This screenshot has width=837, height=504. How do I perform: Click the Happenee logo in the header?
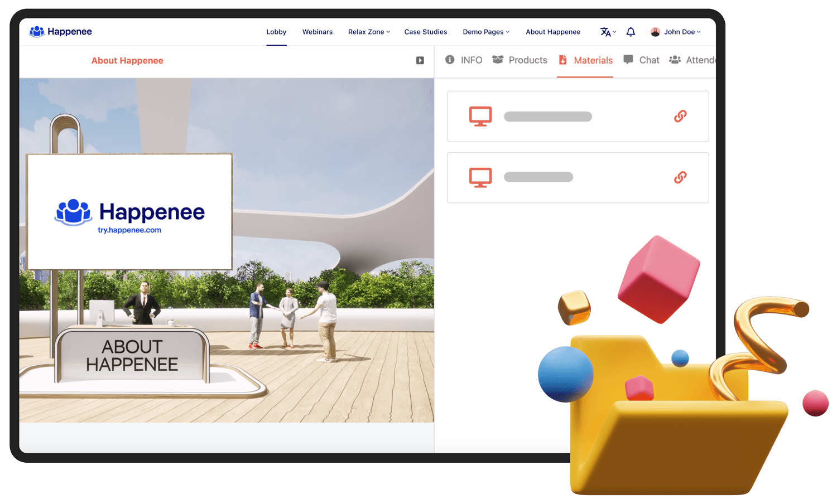(60, 32)
